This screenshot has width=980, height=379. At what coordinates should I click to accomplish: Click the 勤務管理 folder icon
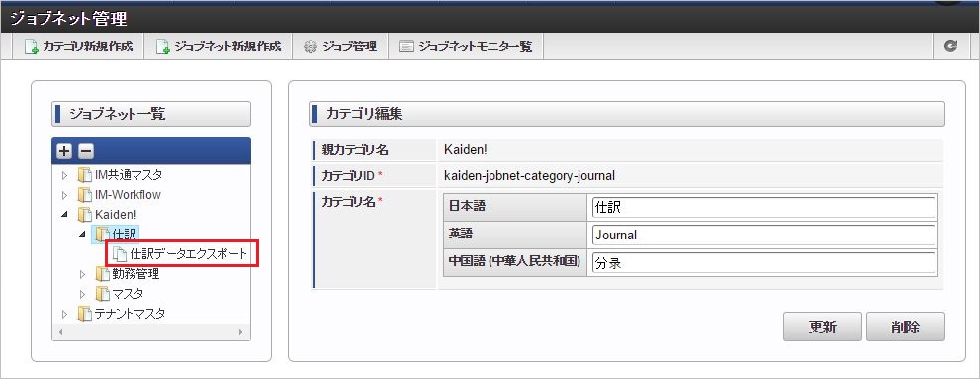click(102, 274)
